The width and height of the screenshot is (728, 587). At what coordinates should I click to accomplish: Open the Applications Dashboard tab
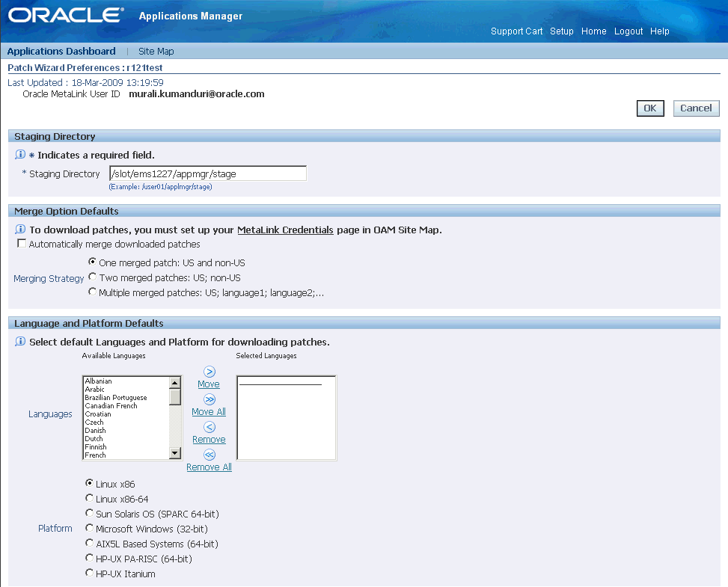coord(61,51)
